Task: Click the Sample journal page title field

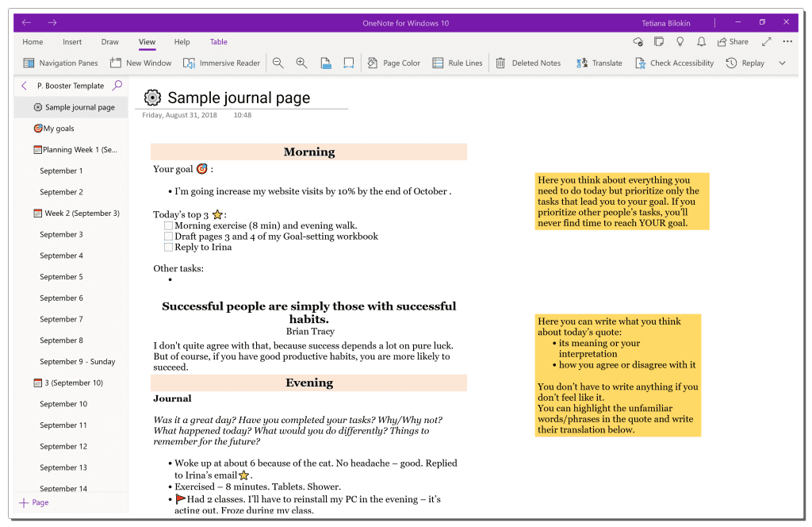Action: pyautogui.click(x=239, y=98)
